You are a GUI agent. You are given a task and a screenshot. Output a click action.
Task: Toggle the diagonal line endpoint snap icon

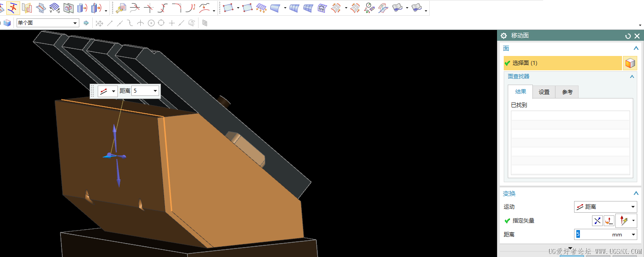click(109, 23)
